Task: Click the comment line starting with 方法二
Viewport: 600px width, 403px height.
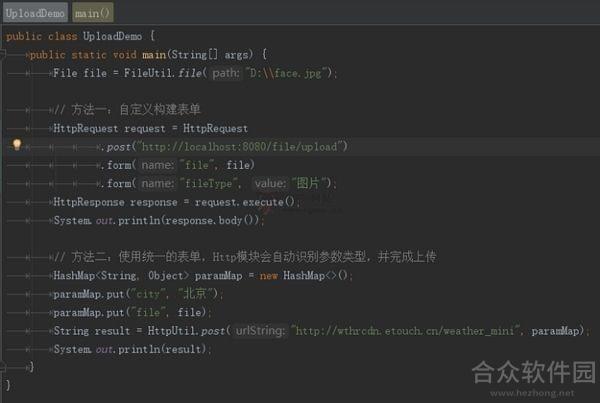Action: pyautogui.click(x=245, y=257)
